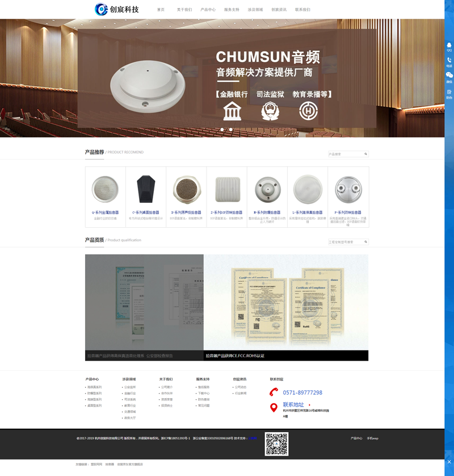The width and height of the screenshot is (454, 476).
Task: Click 手机wap link in dark footer
Action: (x=372, y=439)
